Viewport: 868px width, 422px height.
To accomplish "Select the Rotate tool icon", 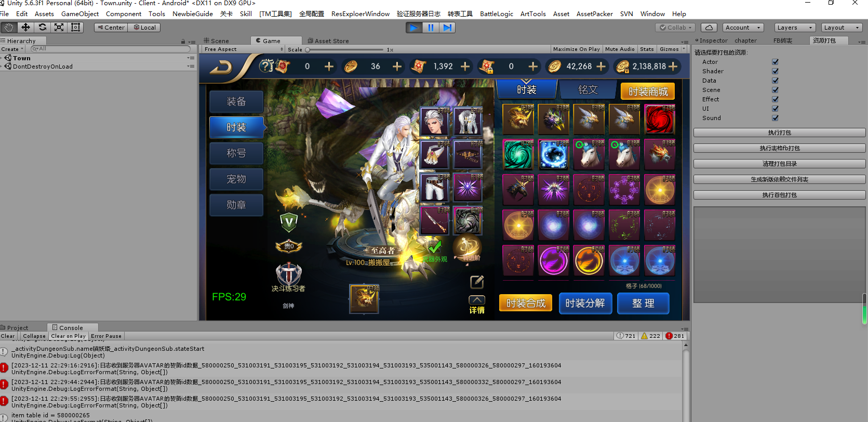I will pos(43,28).
